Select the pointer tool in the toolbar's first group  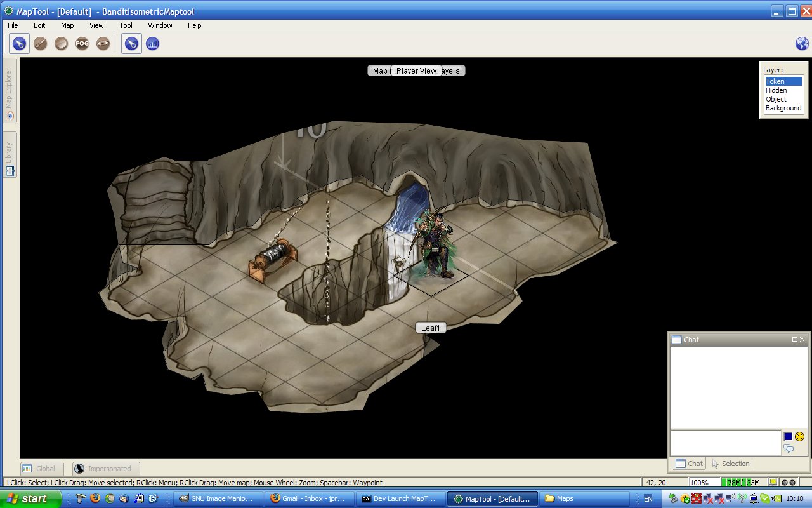(x=19, y=44)
